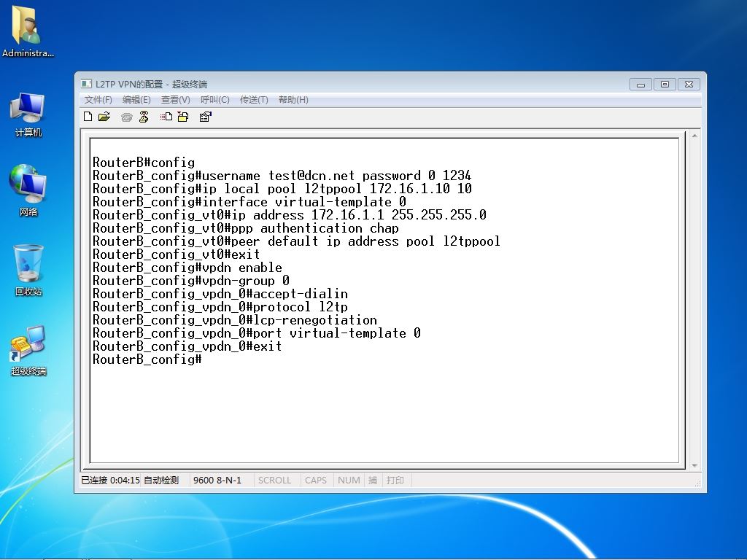Select the 计算机 desktop icon
The height and width of the screenshot is (560, 747).
point(28,115)
